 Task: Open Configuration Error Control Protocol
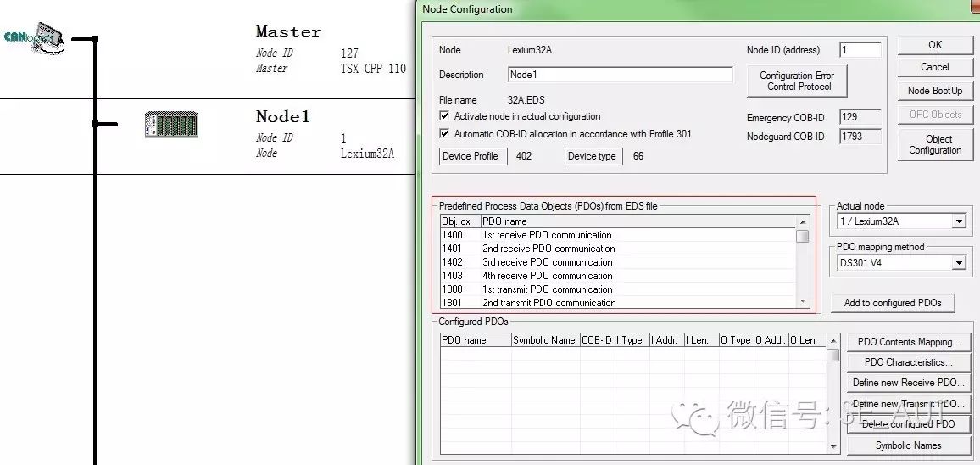tap(797, 81)
